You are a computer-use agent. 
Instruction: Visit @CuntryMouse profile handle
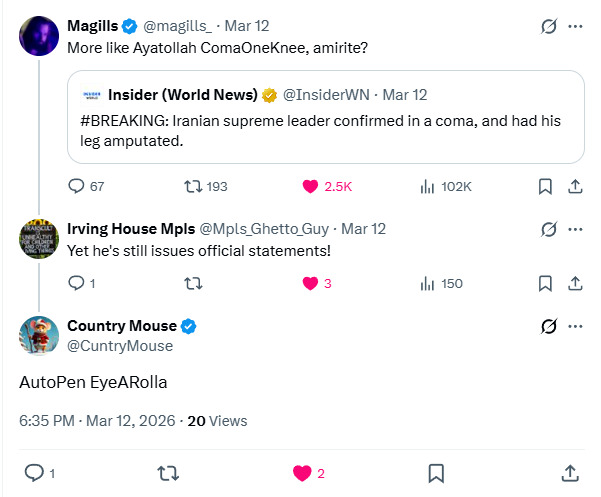click(120, 346)
